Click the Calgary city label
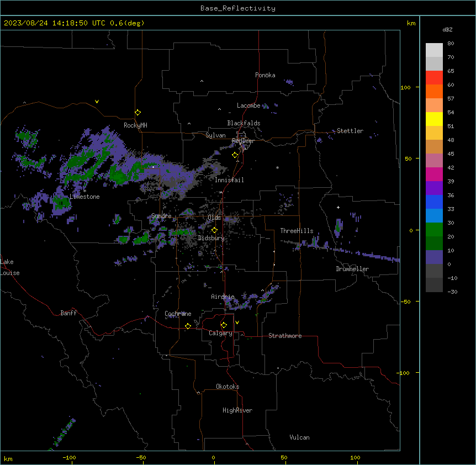Image resolution: width=476 pixels, height=465 pixels. 220,333
